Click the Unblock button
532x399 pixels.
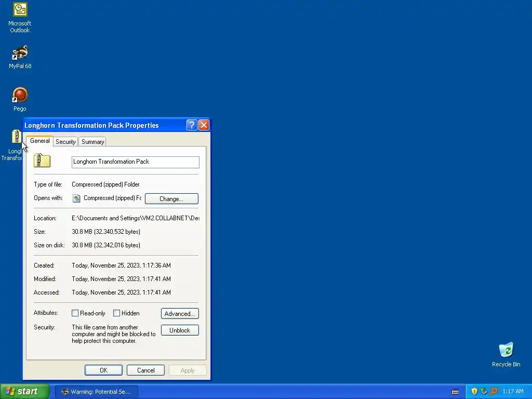click(x=180, y=330)
